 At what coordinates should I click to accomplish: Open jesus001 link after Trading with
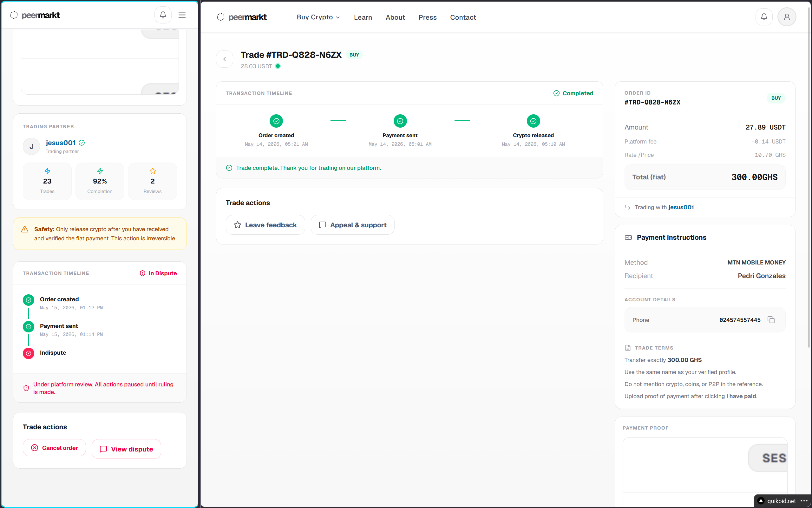(x=681, y=207)
